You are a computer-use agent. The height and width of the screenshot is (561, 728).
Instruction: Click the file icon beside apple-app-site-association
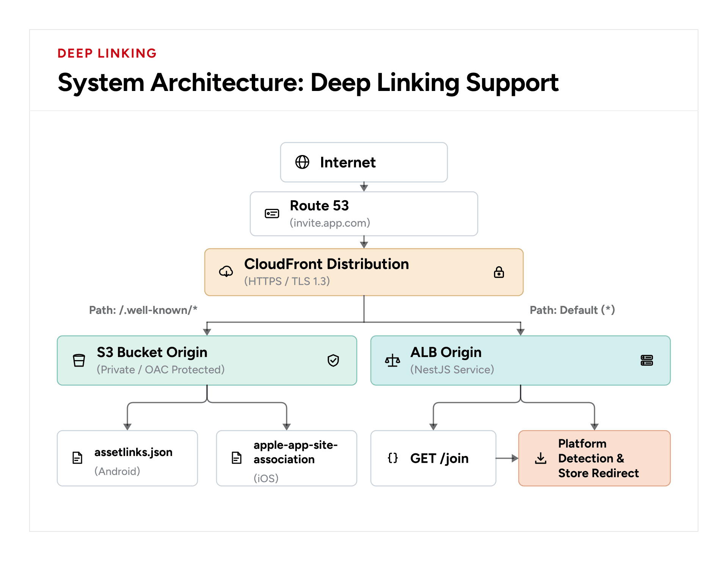pos(237,458)
